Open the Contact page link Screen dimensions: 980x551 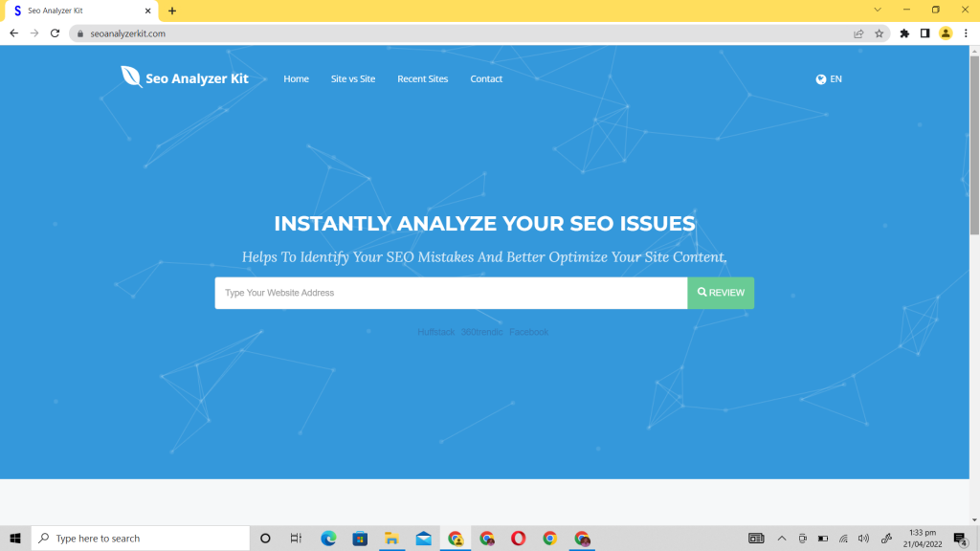click(486, 79)
